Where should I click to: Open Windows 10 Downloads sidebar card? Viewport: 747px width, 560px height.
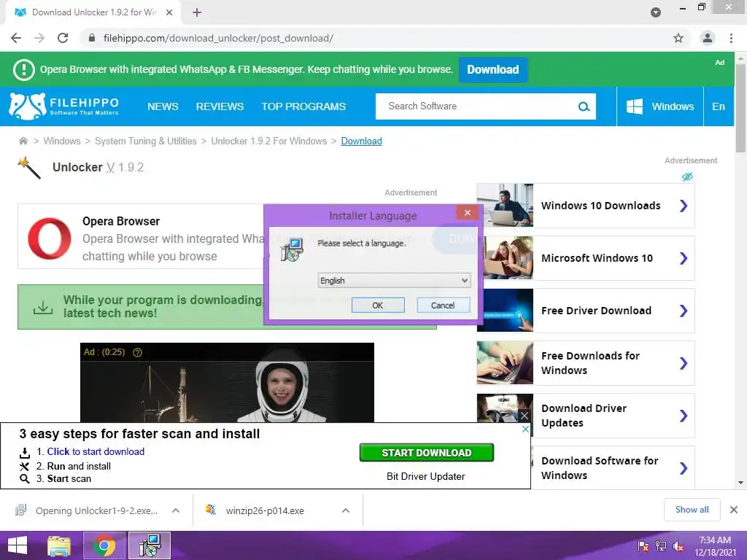pos(586,206)
